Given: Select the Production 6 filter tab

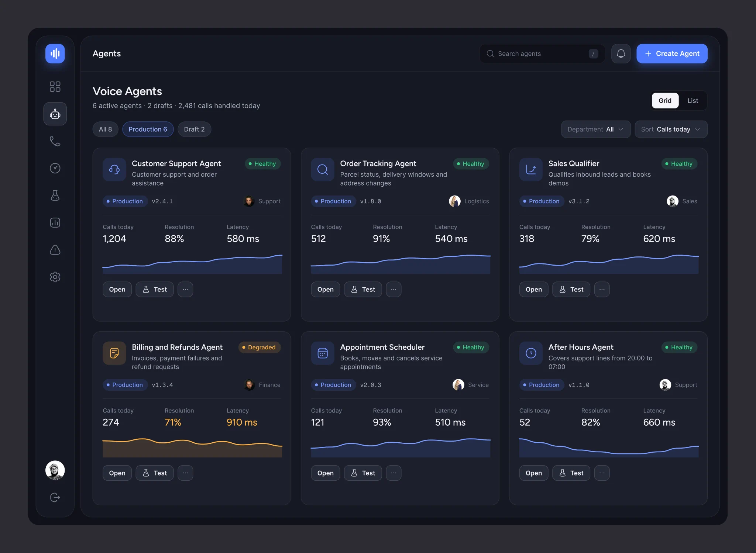Looking at the screenshot, I should tap(148, 129).
